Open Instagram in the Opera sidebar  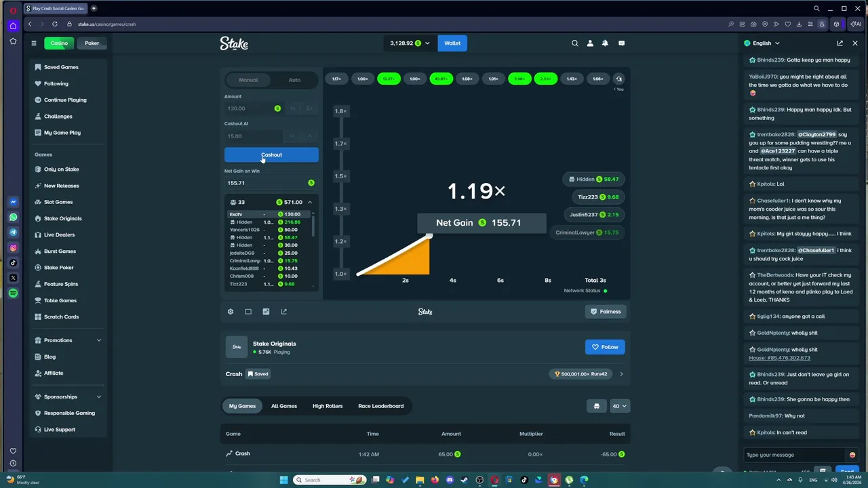pos(13,247)
